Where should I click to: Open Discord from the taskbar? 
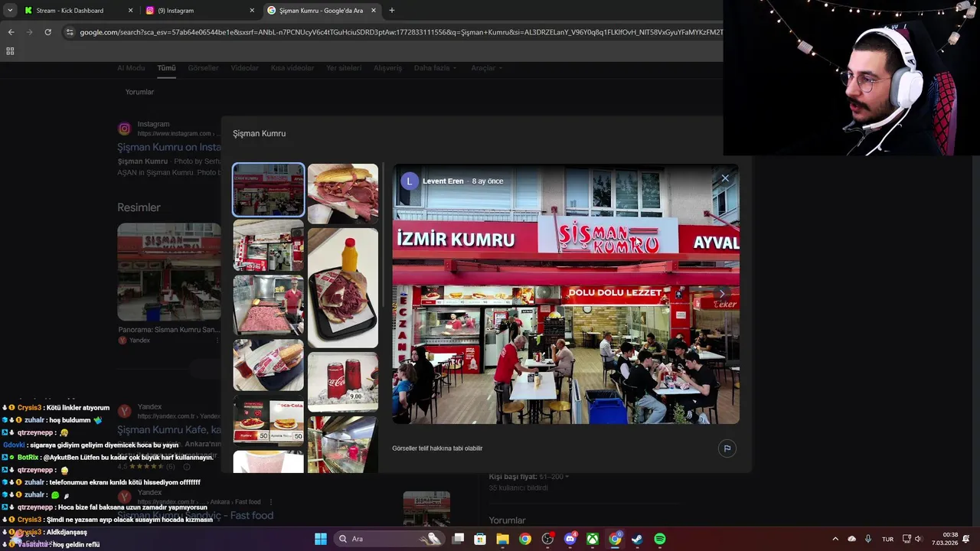point(570,539)
